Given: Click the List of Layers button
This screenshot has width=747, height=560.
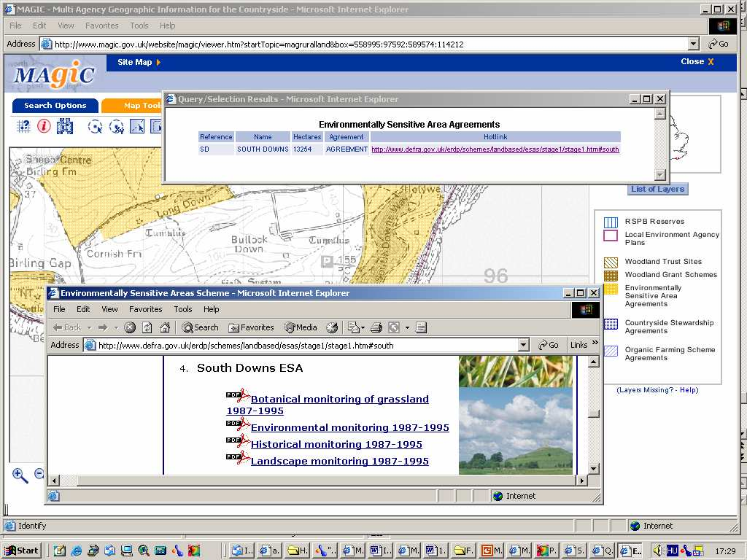Looking at the screenshot, I should tap(657, 189).
